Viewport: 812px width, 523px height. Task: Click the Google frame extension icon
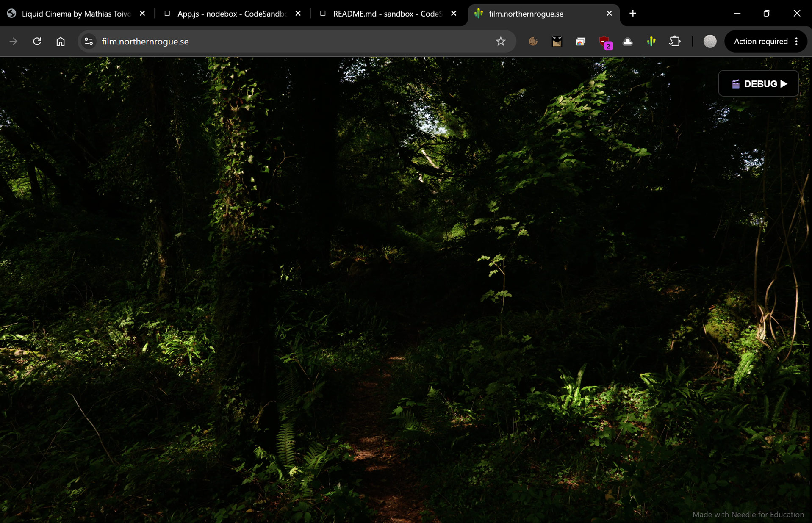point(580,41)
